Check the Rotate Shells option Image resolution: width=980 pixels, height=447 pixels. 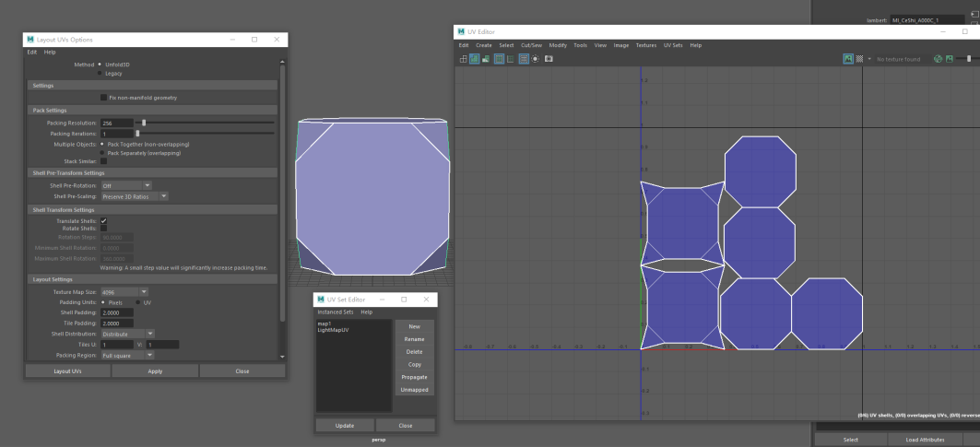tap(103, 228)
